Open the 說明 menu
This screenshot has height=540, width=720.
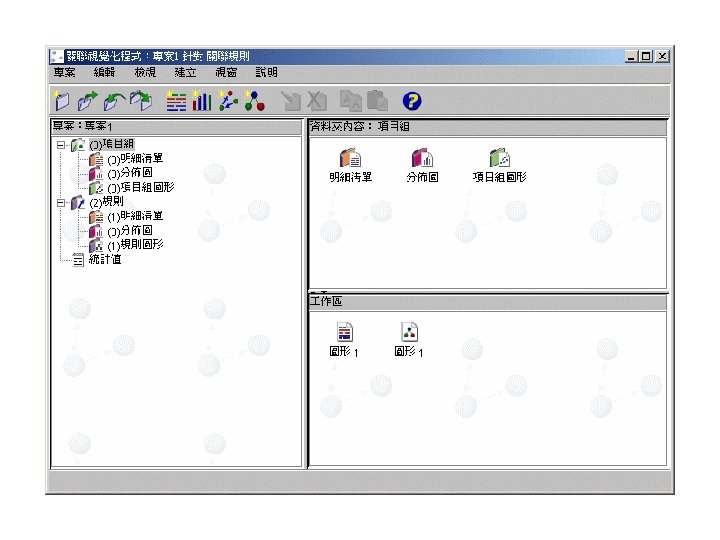pyautogui.click(x=266, y=73)
